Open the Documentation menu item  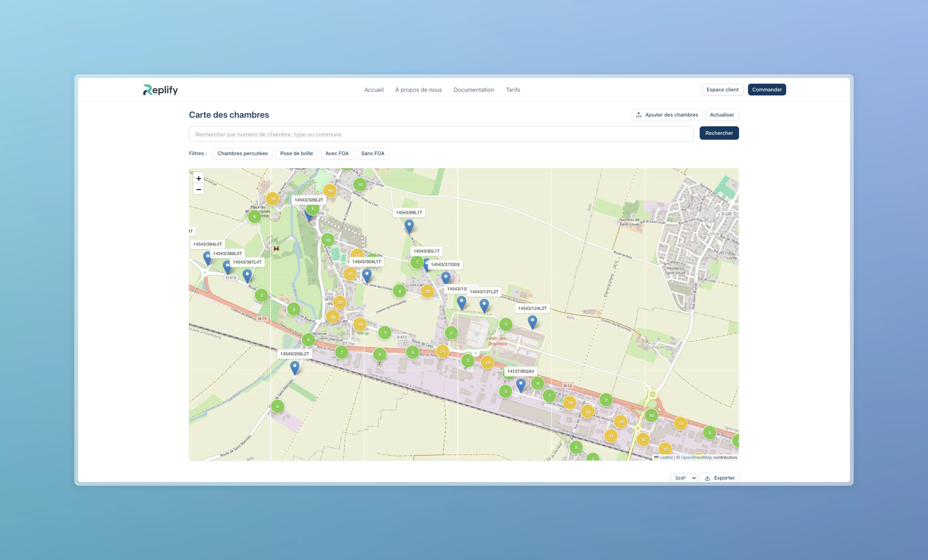(473, 90)
